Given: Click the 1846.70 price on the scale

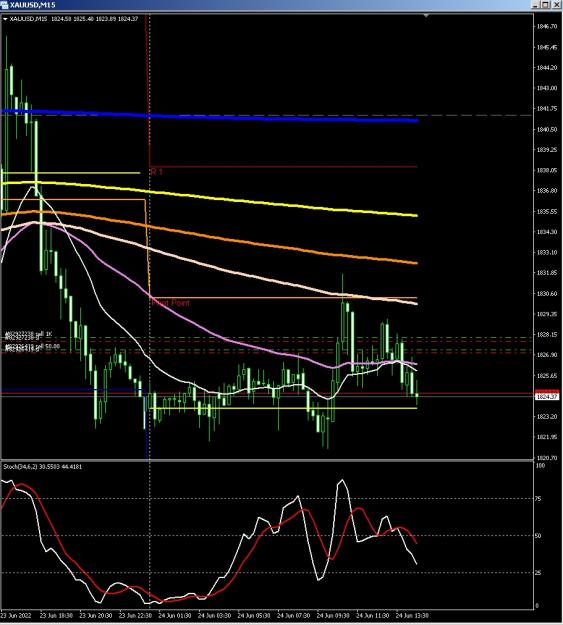Looking at the screenshot, I should 547,26.
